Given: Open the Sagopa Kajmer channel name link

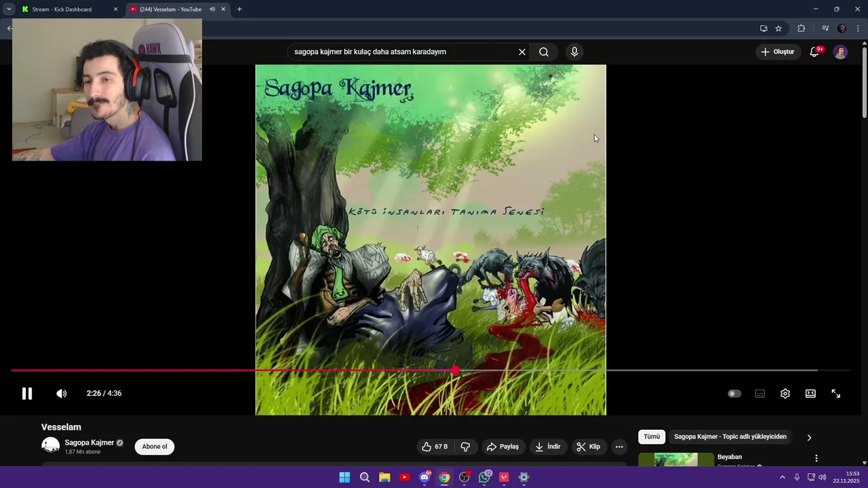Looking at the screenshot, I should pos(90,443).
